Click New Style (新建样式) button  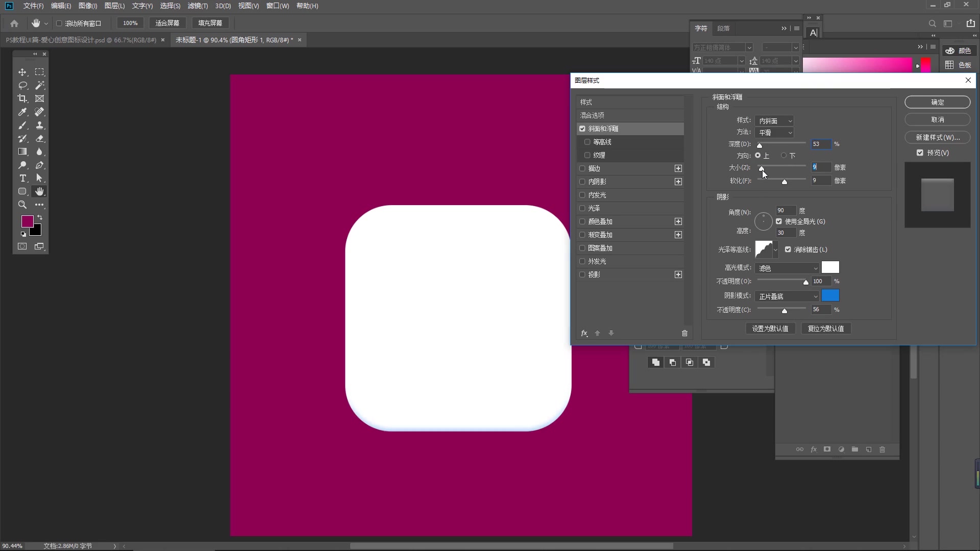tap(937, 137)
